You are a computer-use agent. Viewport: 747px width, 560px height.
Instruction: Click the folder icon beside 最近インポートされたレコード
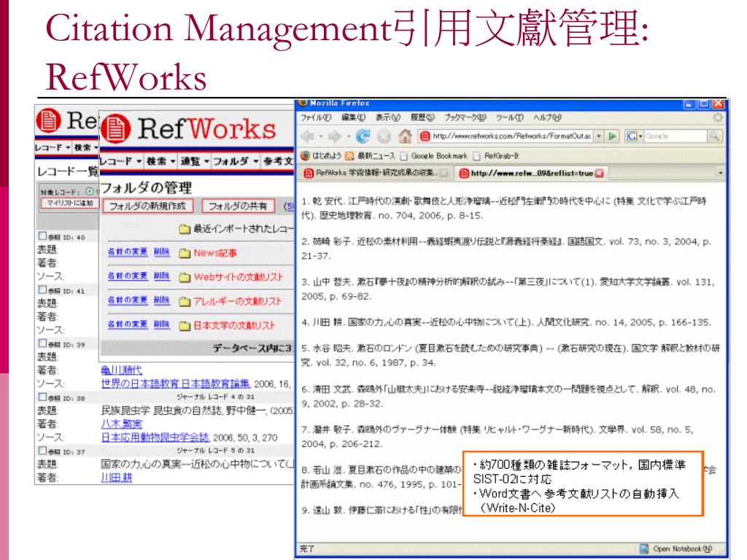(x=185, y=229)
